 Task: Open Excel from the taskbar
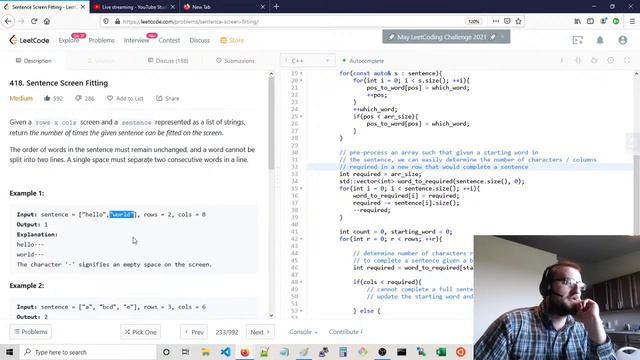[441, 352]
